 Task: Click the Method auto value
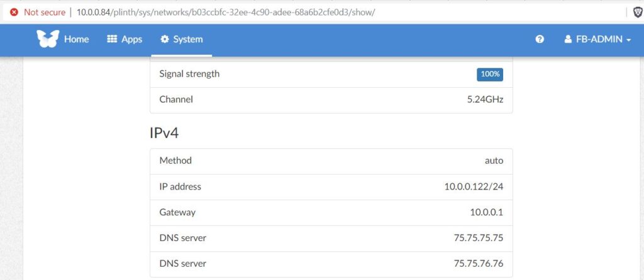coord(494,161)
